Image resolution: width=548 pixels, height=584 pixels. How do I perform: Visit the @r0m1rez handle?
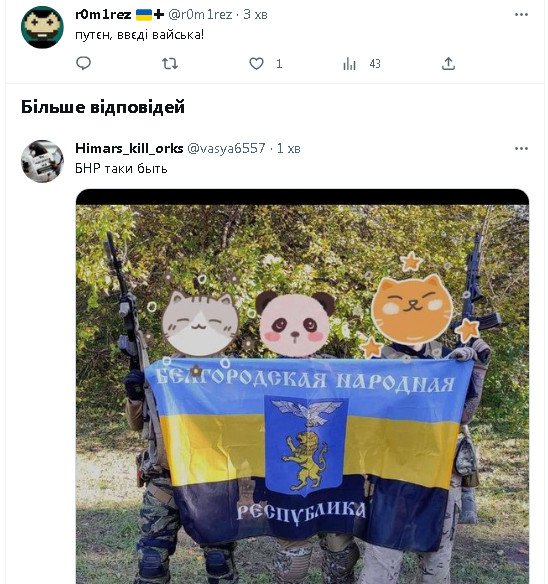coord(200,15)
